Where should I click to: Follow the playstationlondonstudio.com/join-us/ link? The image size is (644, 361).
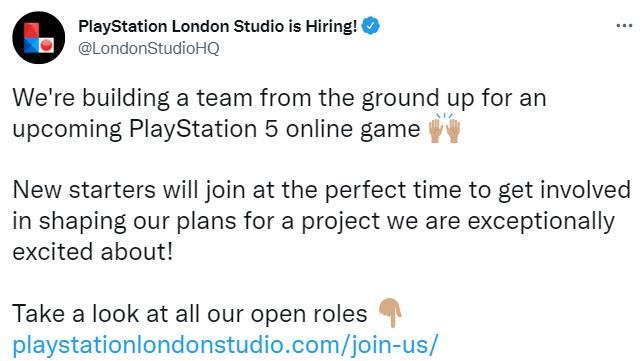point(225,345)
